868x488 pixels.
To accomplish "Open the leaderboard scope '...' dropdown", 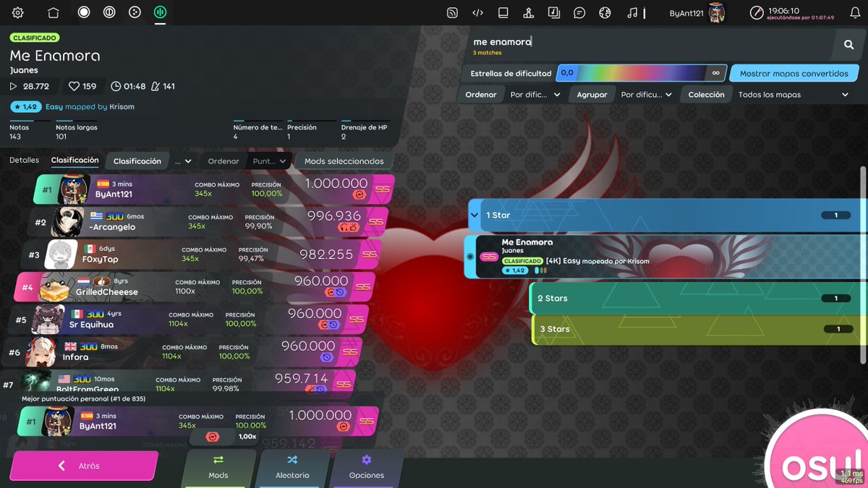I will (184, 161).
